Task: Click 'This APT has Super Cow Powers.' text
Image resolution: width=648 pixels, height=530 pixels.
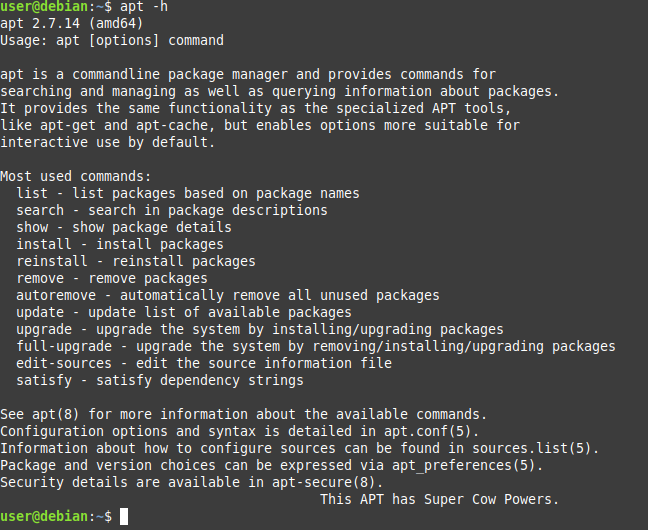Action: pos(440,499)
